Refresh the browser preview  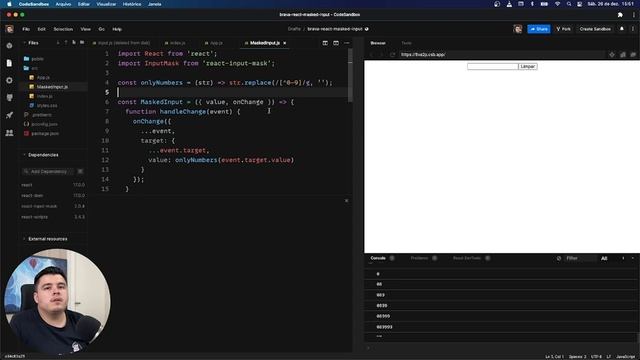(x=392, y=54)
